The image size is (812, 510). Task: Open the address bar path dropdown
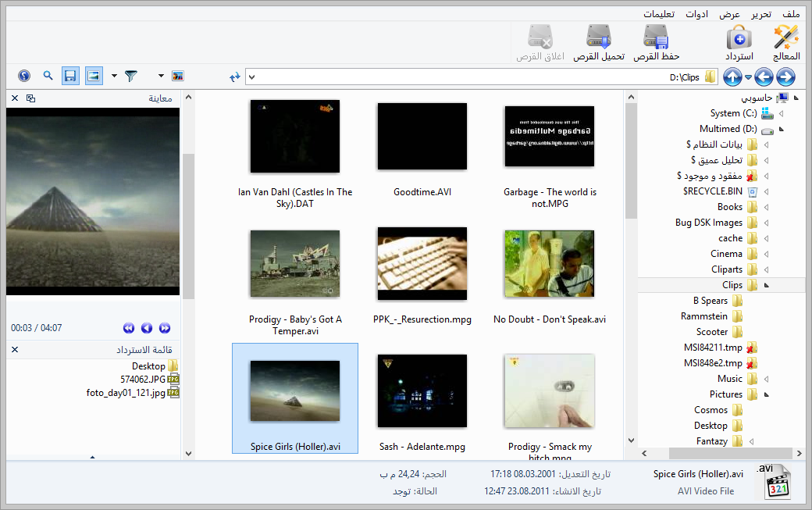pos(251,77)
